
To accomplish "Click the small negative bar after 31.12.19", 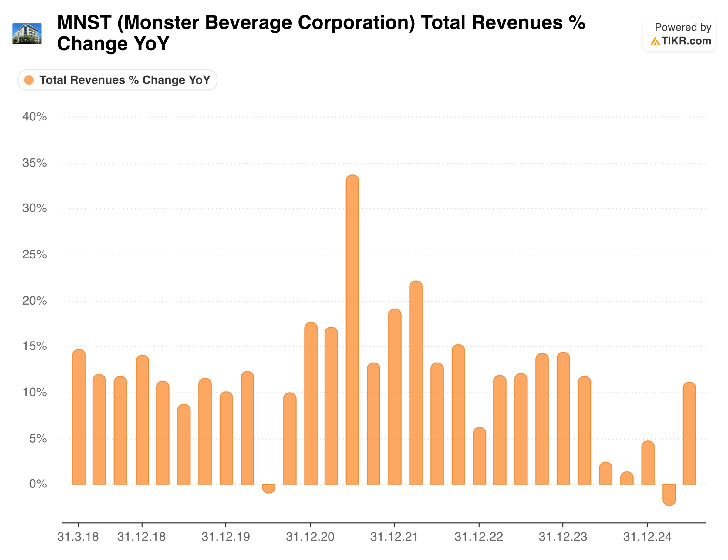I will (269, 488).
